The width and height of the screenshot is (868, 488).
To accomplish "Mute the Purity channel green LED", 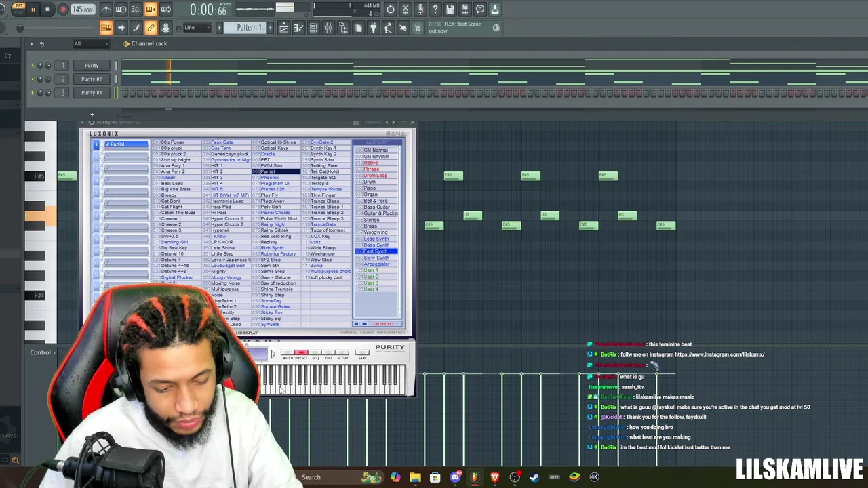I will point(32,66).
